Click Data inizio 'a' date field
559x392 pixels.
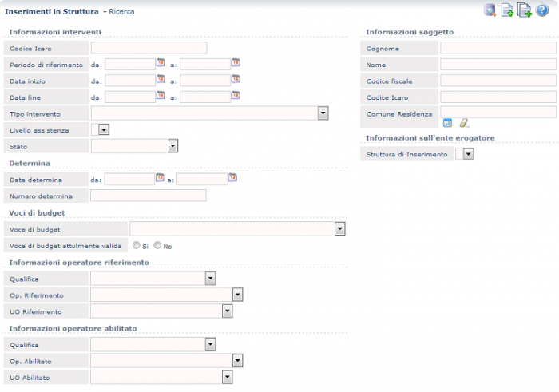pos(205,81)
